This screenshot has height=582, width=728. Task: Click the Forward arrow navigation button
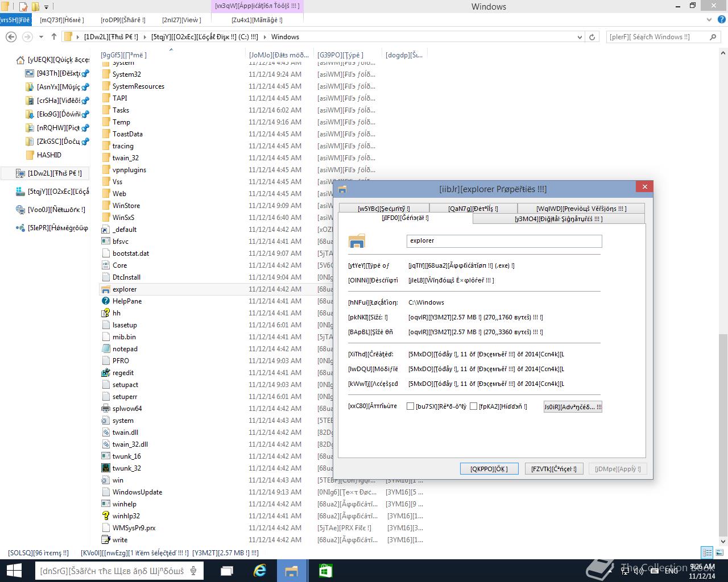click(27, 37)
